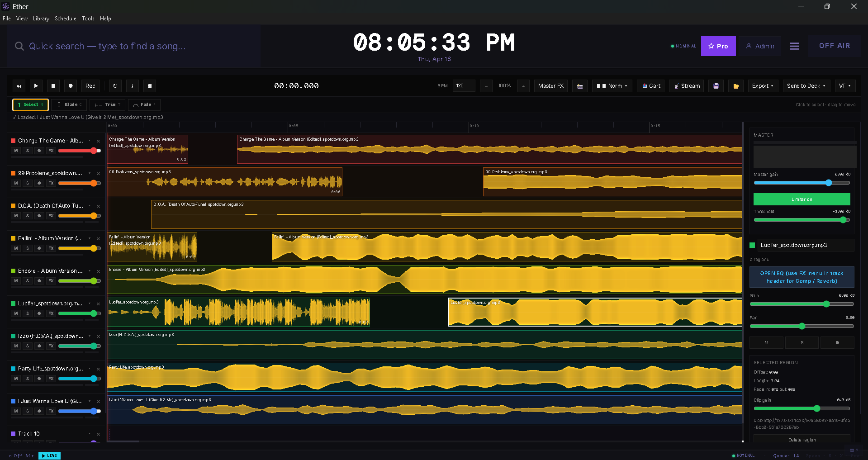Click the metronome note icon
Viewport: 868px width, 460px height.
click(x=132, y=86)
